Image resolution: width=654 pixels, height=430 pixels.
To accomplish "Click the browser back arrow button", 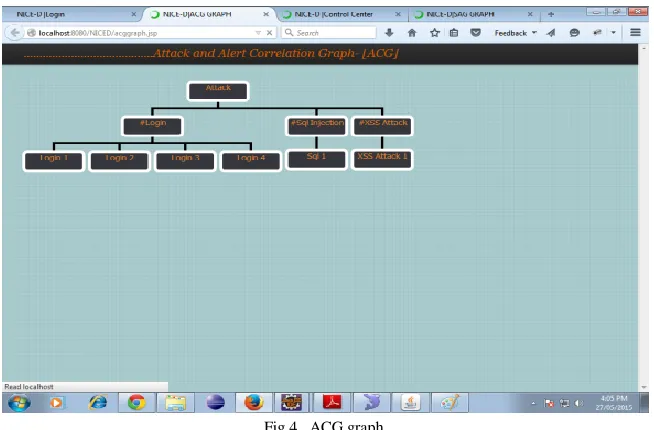I will pos(15,33).
